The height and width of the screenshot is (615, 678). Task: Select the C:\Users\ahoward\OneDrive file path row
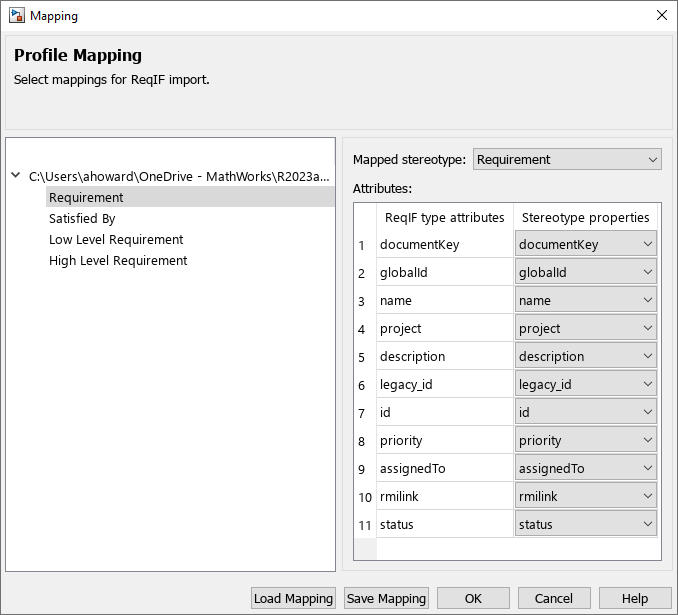pos(179,176)
